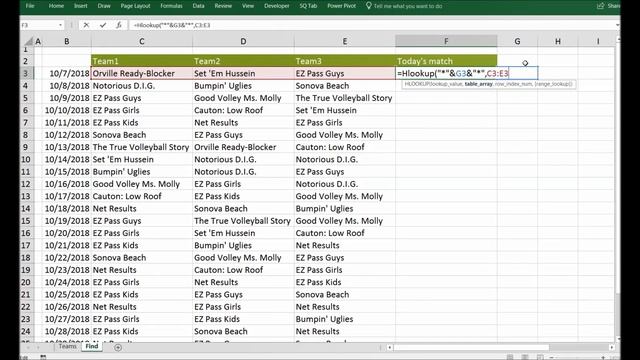Viewport: 640px width, 360px height.
Task: Select cell Net Results in row 7
Action: click(x=243, y=122)
